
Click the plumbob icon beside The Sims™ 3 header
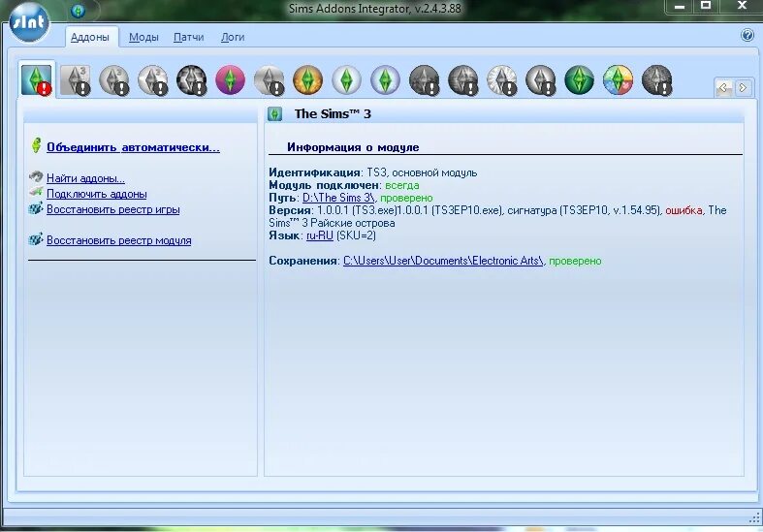275,114
